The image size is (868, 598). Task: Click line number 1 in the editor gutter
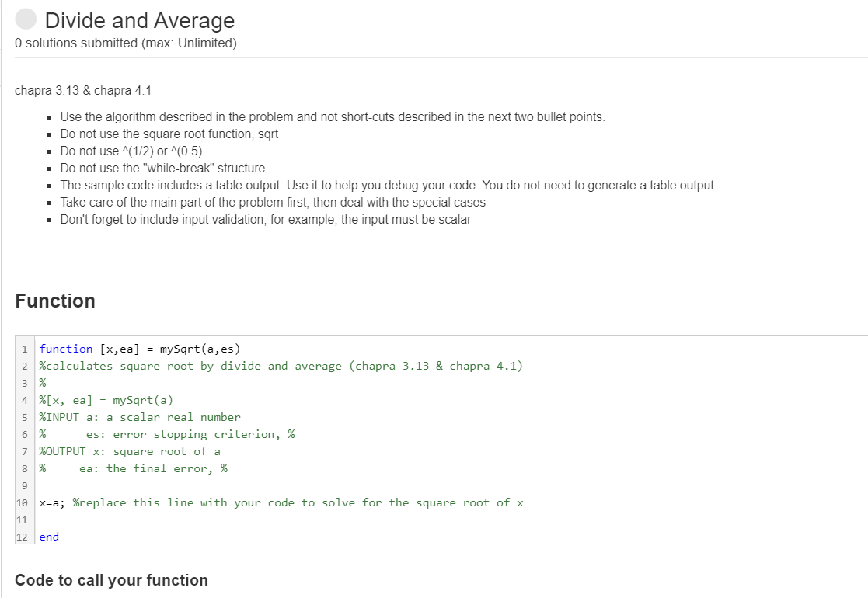tap(24, 348)
